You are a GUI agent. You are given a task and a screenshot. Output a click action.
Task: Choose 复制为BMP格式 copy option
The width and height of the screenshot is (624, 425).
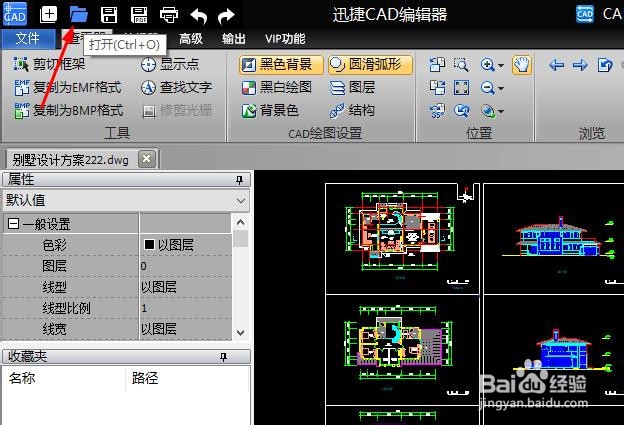(68, 110)
